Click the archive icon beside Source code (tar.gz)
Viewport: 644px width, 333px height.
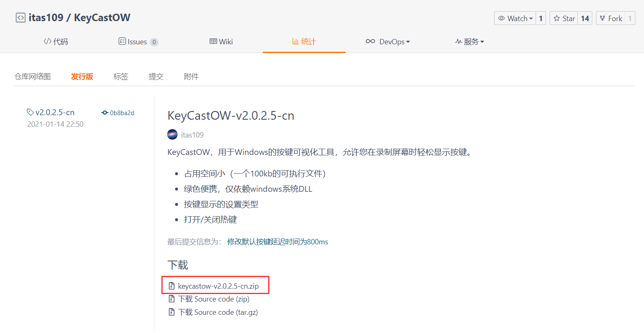172,312
